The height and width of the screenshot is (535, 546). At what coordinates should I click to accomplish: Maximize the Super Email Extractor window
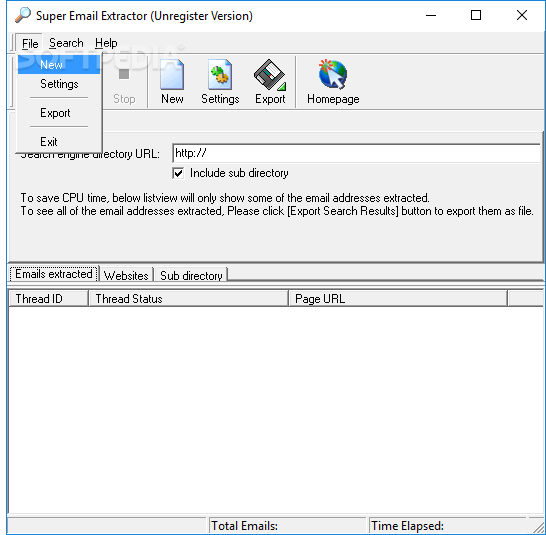[x=476, y=15]
